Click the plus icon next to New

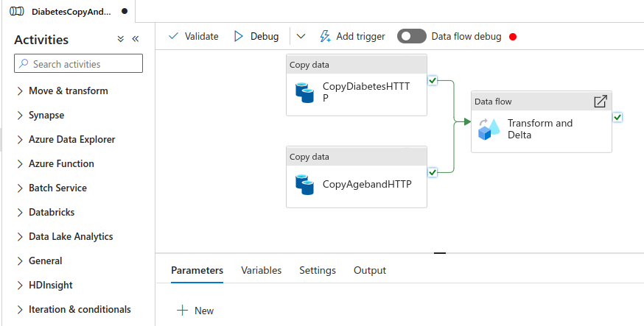[182, 311]
